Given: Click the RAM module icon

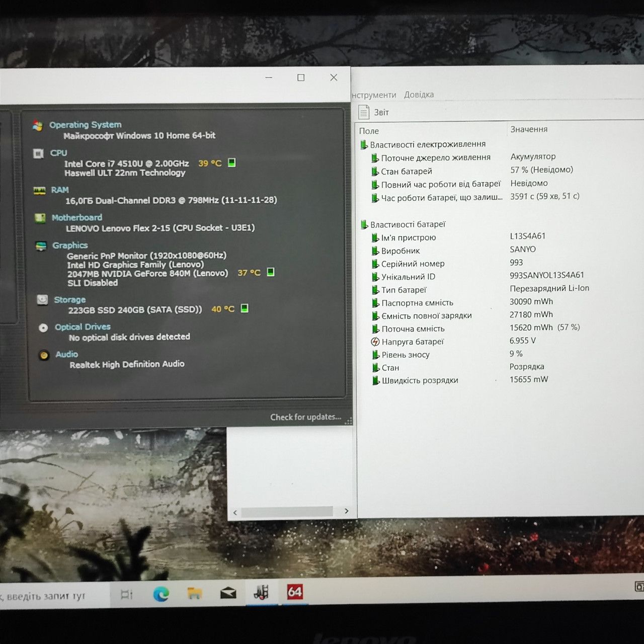Looking at the screenshot, I should click(39, 191).
